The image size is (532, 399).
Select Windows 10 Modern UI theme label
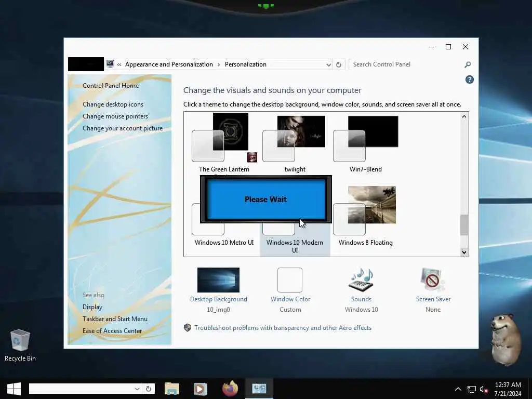coord(295,246)
